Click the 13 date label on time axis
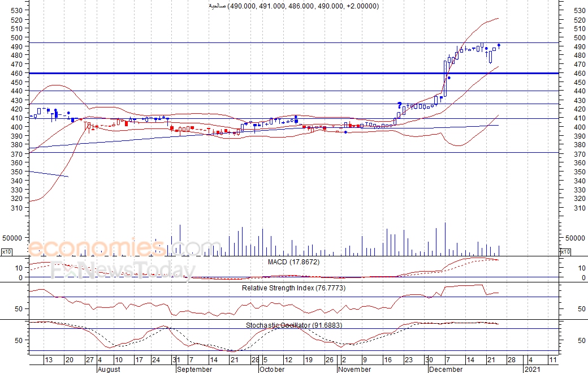The height and width of the screenshot is (373, 588). pyautogui.click(x=49, y=360)
